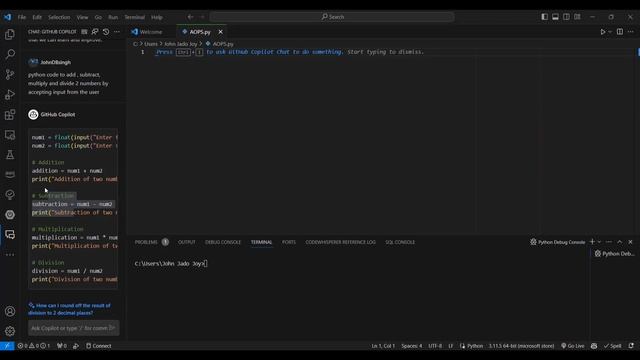Open the Debug Console tab
The height and width of the screenshot is (360, 640).
click(223, 242)
